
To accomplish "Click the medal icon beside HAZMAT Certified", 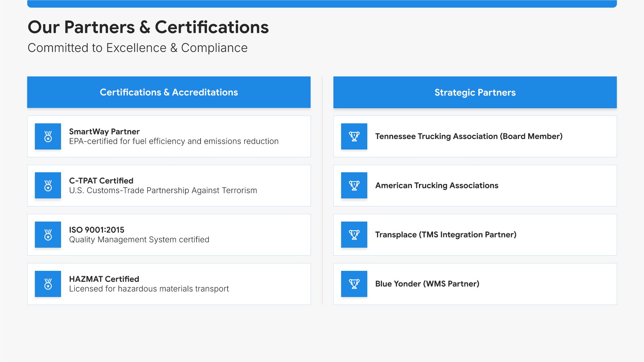I will point(48,284).
